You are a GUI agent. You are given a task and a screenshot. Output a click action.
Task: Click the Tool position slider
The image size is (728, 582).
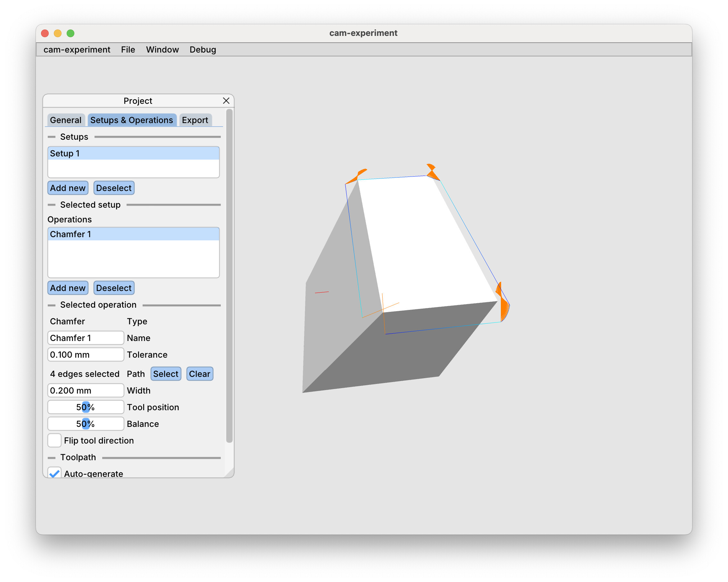tap(86, 407)
